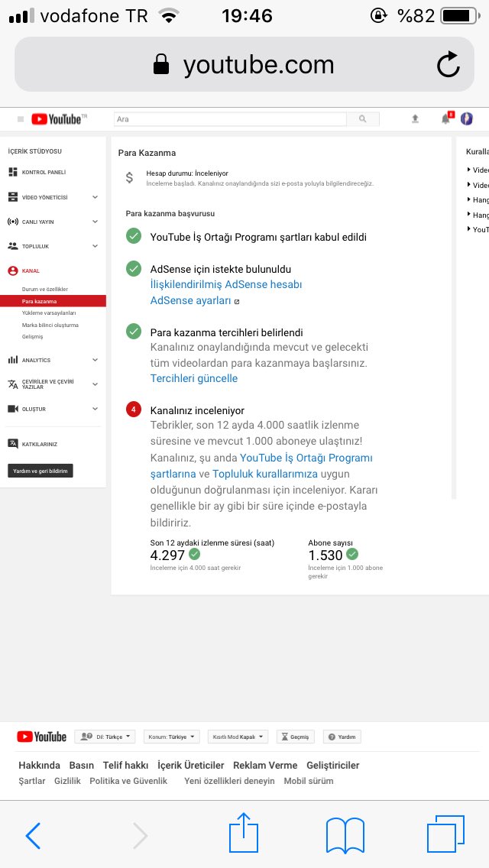Select the Kanal menu label
This screenshot has width=489, height=868.
pos(31,270)
